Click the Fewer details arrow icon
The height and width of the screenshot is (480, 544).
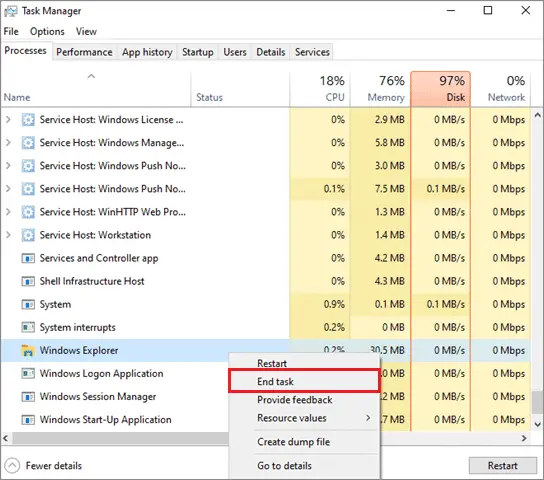(12, 465)
